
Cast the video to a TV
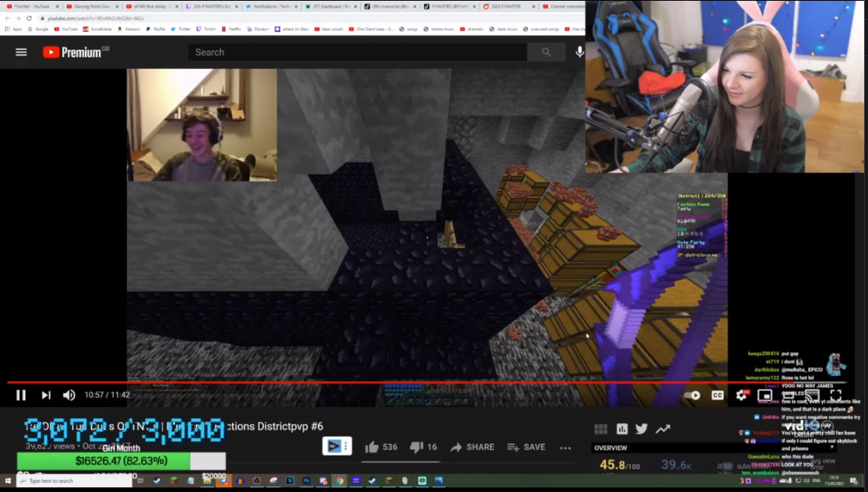coord(812,395)
